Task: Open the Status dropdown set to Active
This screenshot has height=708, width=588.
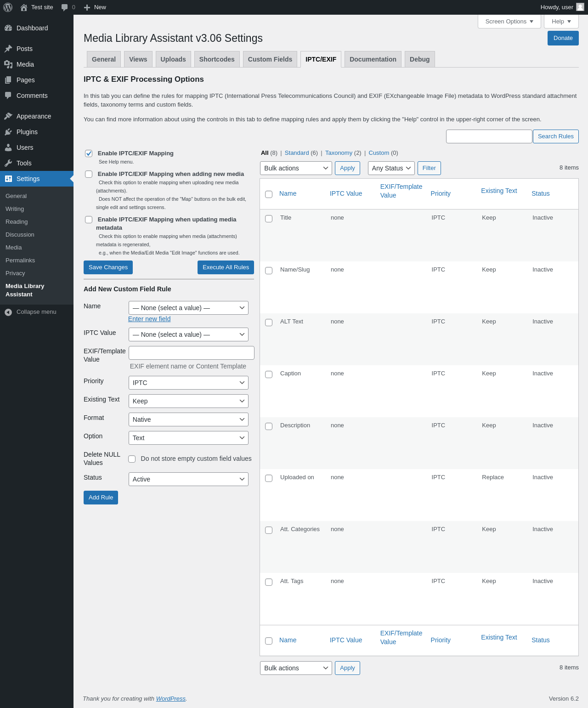Action: click(188, 479)
